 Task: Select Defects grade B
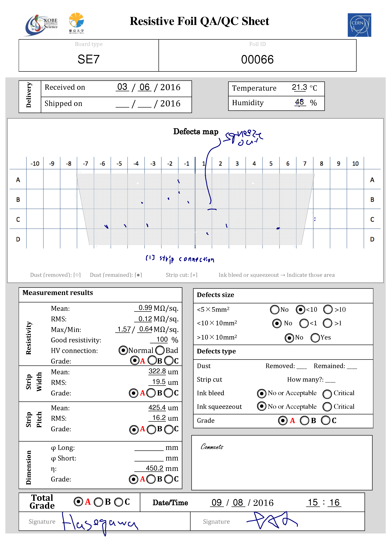(x=304, y=420)
